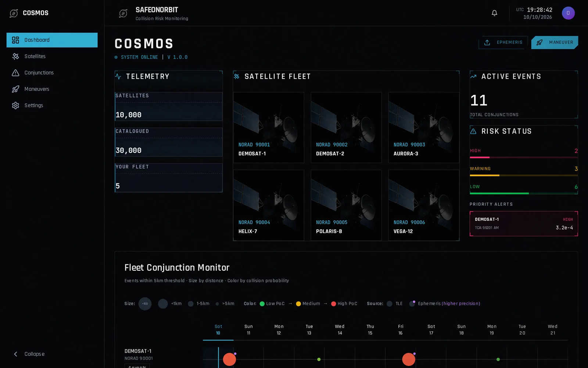588x368 pixels.
Task: Open the AURORA-3 satellite card
Action: coord(424,127)
